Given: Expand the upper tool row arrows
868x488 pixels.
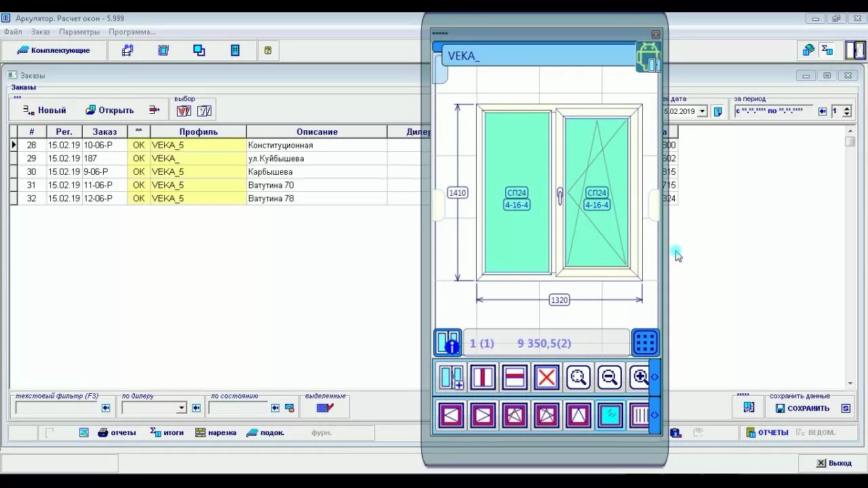Looking at the screenshot, I should pos(654,378).
